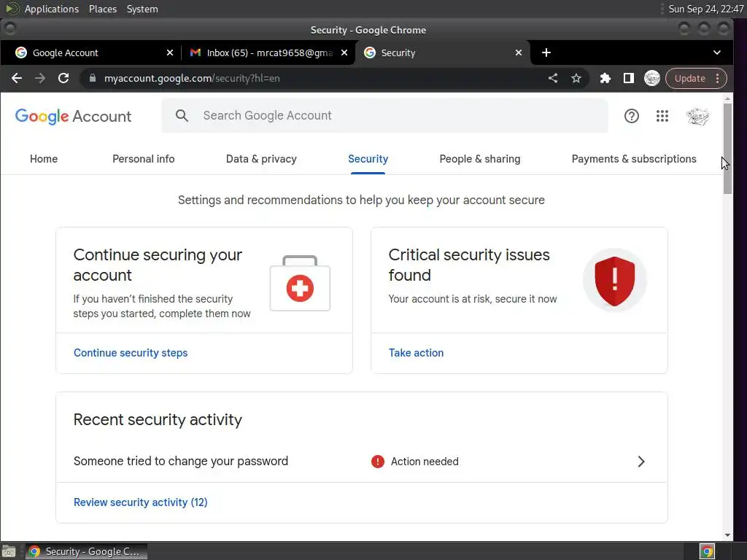Image resolution: width=747 pixels, height=560 pixels.
Task: Open a new tab with plus button
Action: pos(546,52)
